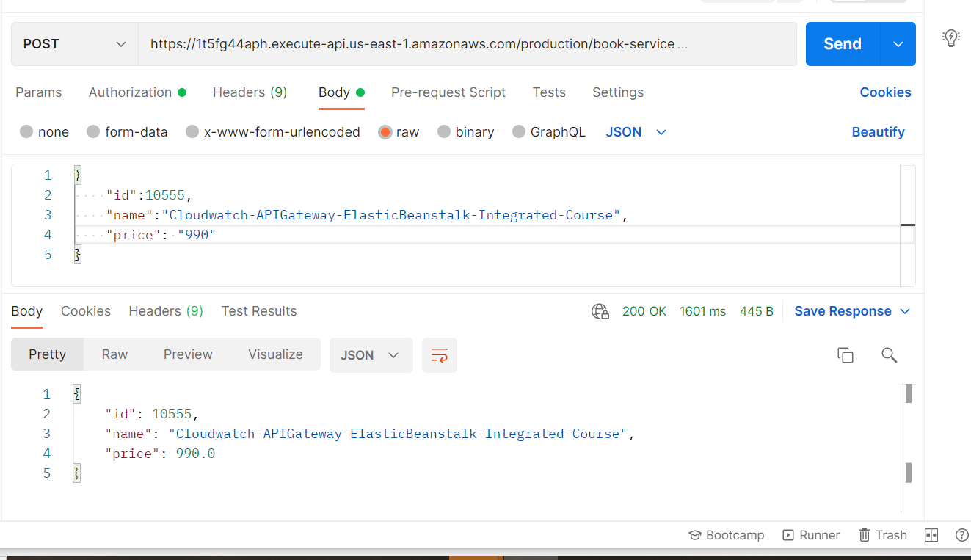Open the Headers tab showing nine headers
The height and width of the screenshot is (560, 971).
coord(250,92)
